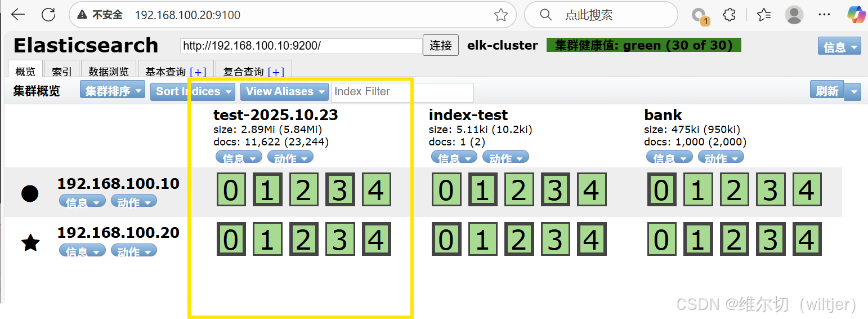The image size is (868, 319).
Task: Launch the Copilot sidebar icon
Action: (x=856, y=15)
